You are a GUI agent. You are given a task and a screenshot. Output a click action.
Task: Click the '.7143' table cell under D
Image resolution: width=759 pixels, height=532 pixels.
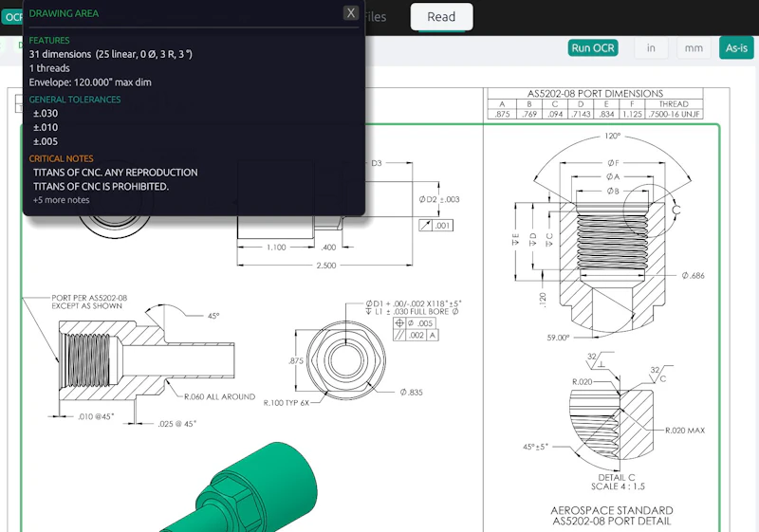coord(581,114)
